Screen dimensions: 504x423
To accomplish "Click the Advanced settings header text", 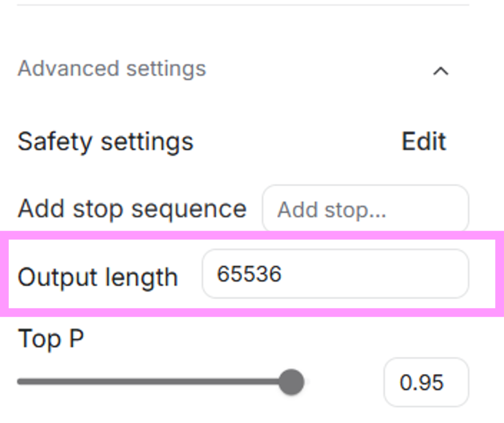I will [112, 68].
